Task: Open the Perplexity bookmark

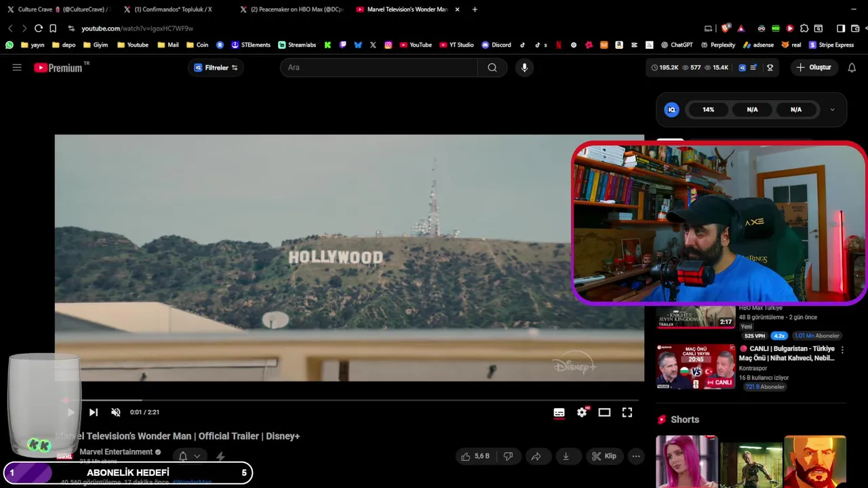Action: [x=717, y=45]
